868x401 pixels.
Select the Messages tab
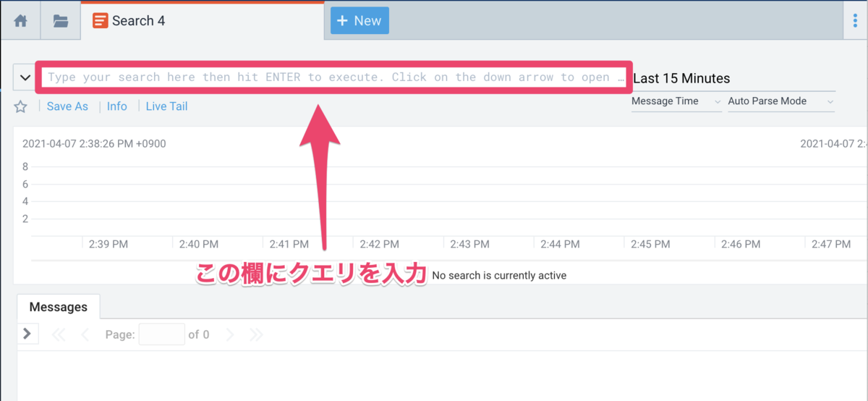59,307
